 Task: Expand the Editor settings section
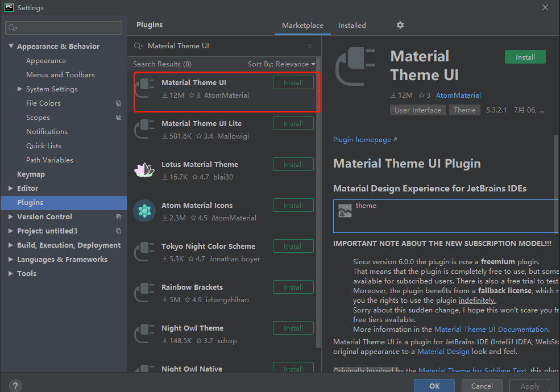pos(11,188)
